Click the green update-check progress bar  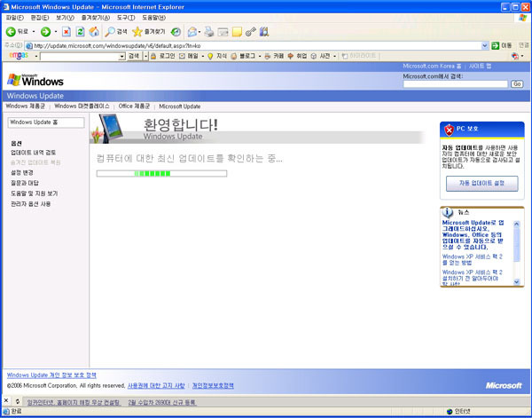tap(161, 174)
